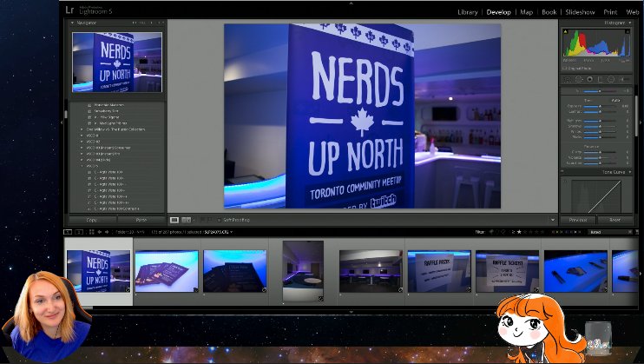The image size is (644, 364).
Task: Go forward using filmstrip right arrow
Action: point(107,232)
